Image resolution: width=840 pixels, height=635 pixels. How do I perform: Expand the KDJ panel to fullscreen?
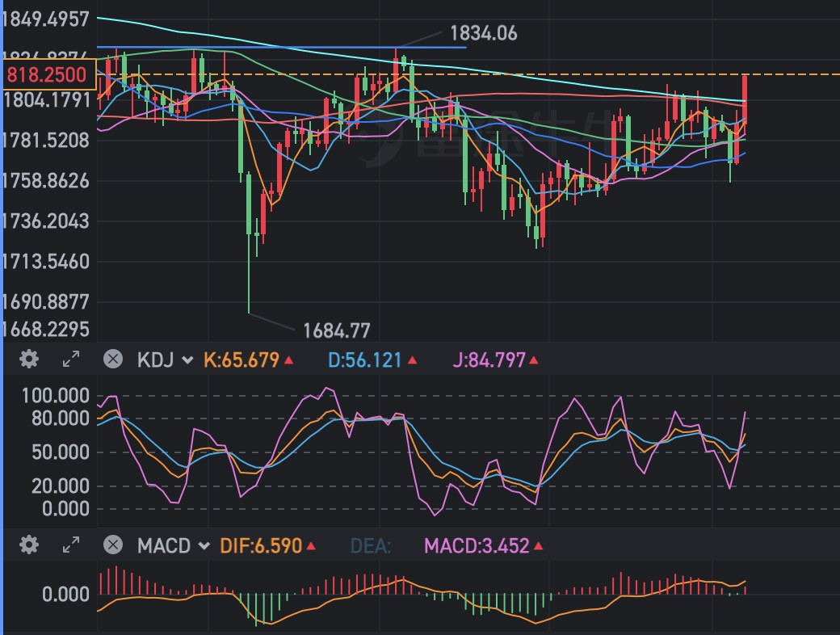(71, 359)
